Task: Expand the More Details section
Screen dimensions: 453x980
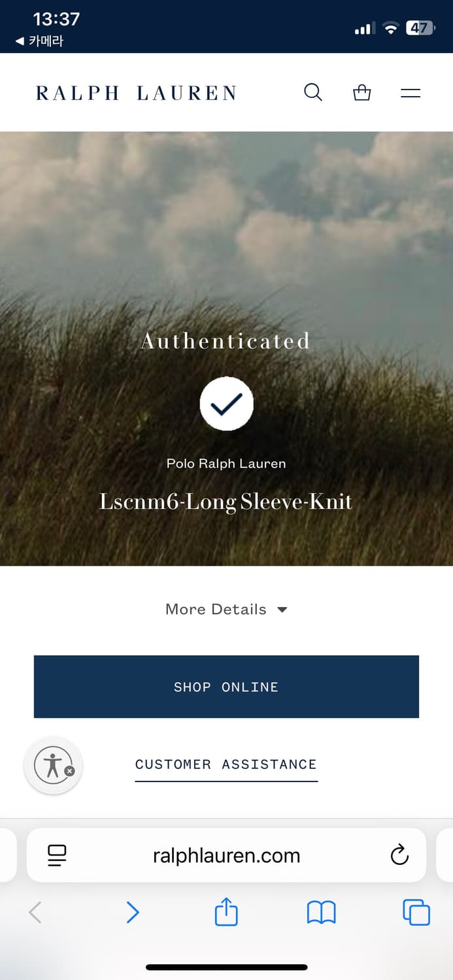Action: [226, 609]
